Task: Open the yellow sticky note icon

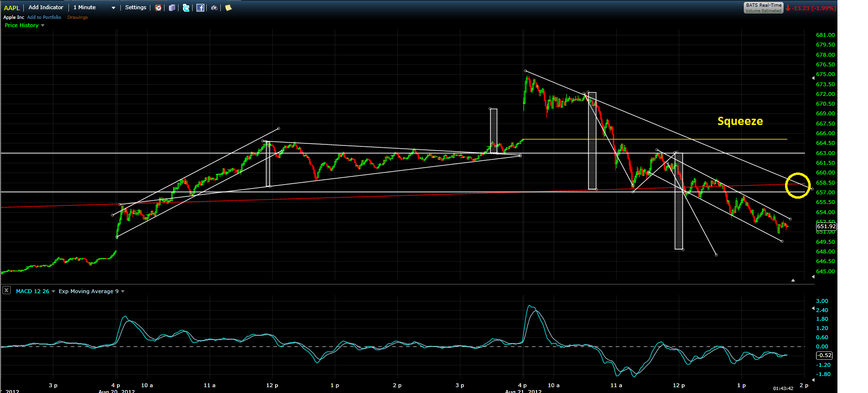Action: 228,8
